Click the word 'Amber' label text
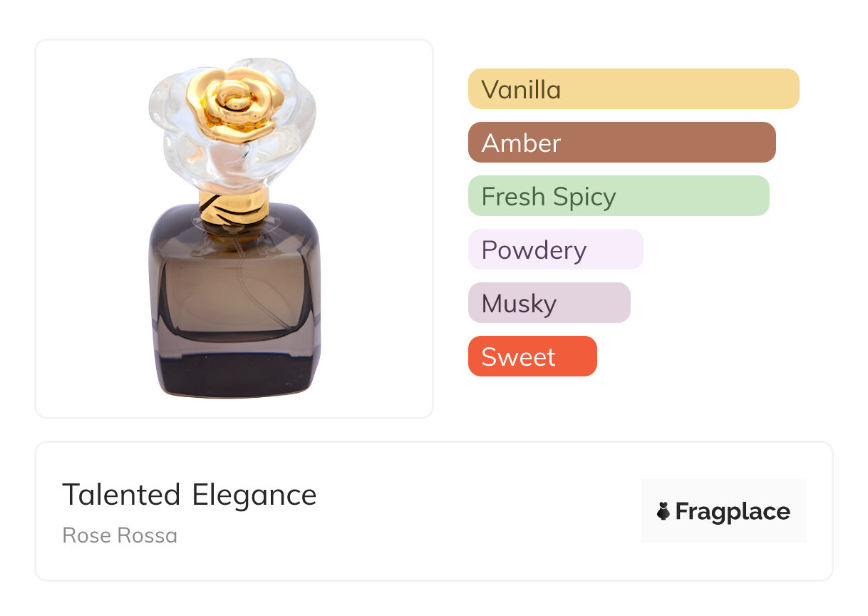This screenshot has width=868, height=616. [521, 143]
